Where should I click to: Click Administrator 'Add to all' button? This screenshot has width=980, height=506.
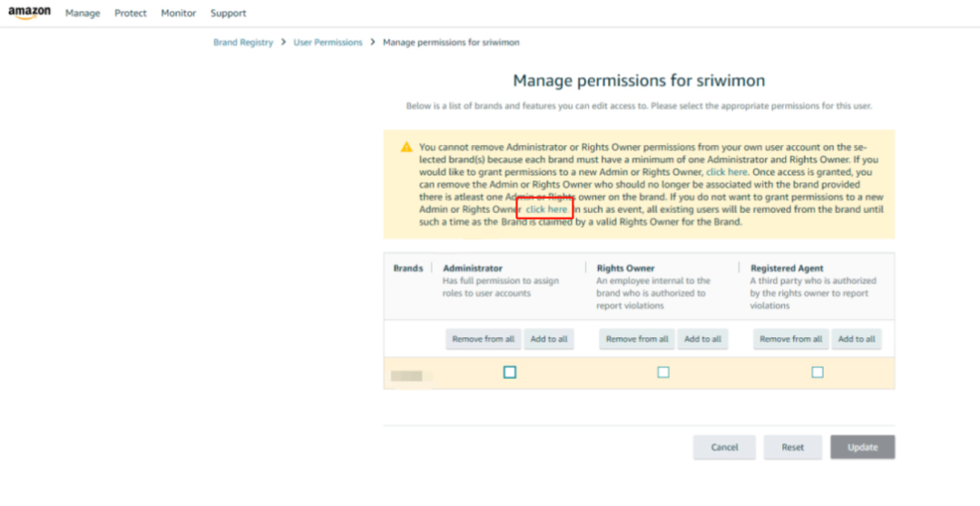click(549, 339)
